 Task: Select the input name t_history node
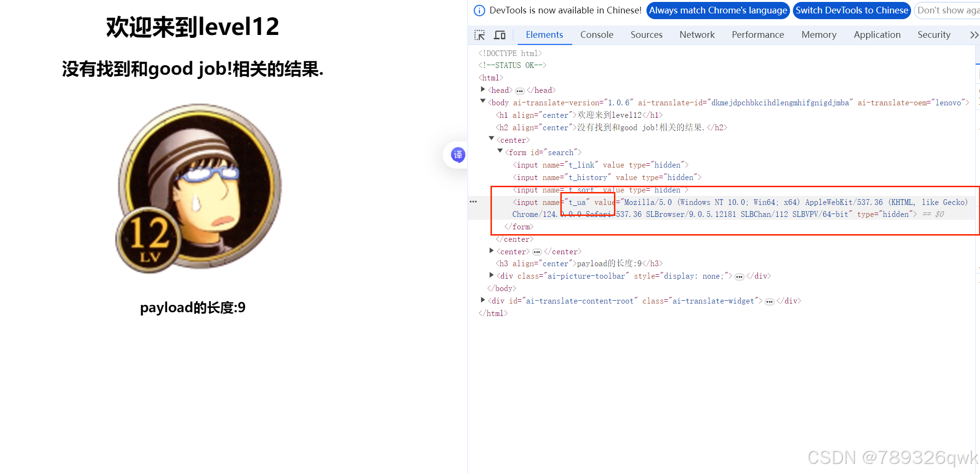[607, 178]
